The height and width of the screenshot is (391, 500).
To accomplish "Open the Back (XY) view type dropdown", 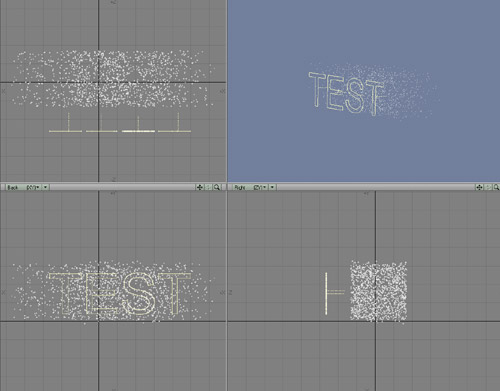I will point(23,187).
